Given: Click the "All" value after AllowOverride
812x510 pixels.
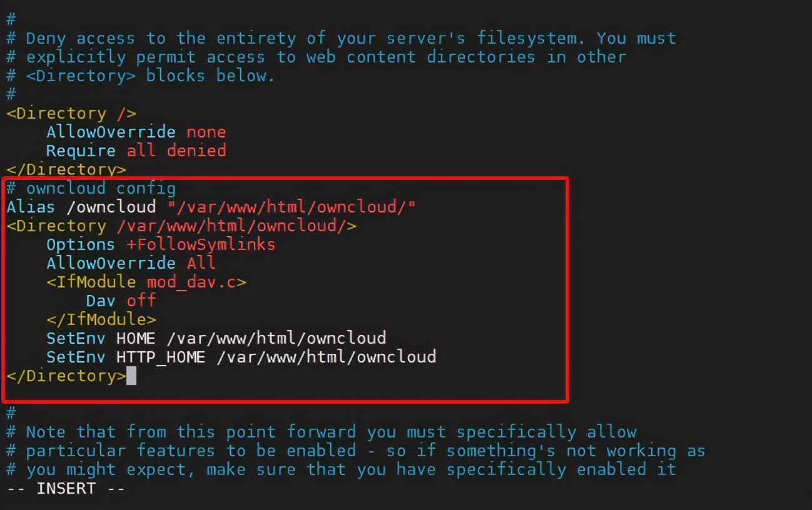Looking at the screenshot, I should 201,263.
